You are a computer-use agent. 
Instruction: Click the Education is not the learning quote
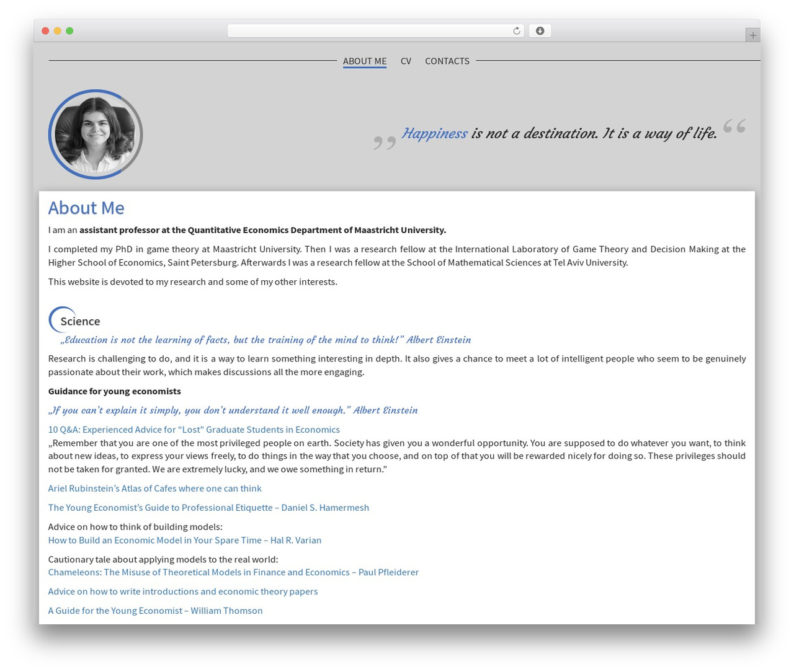(x=265, y=340)
